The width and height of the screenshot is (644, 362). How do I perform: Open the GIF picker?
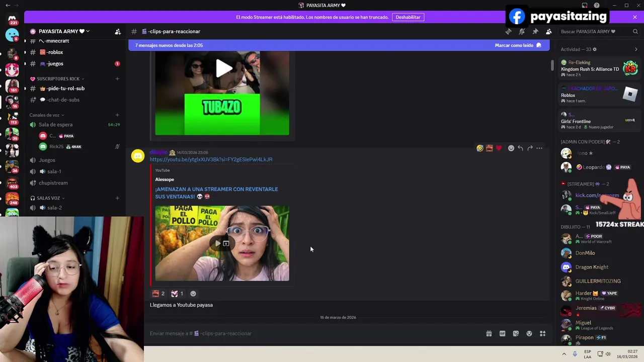pyautogui.click(x=502, y=333)
